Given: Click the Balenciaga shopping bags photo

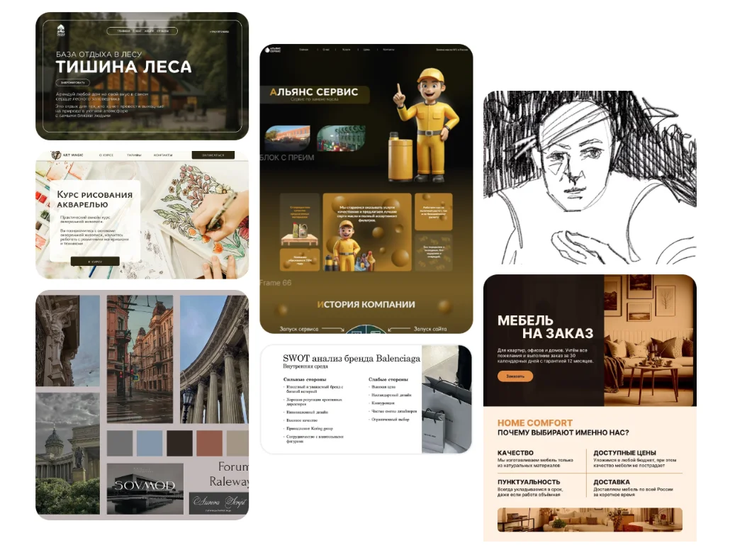Looking at the screenshot, I should point(447,399).
